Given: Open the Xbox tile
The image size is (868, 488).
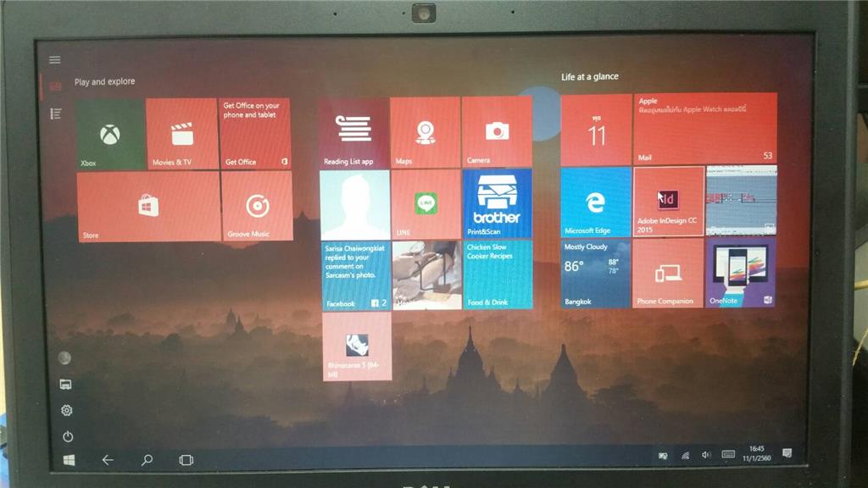Looking at the screenshot, I should point(111,135).
